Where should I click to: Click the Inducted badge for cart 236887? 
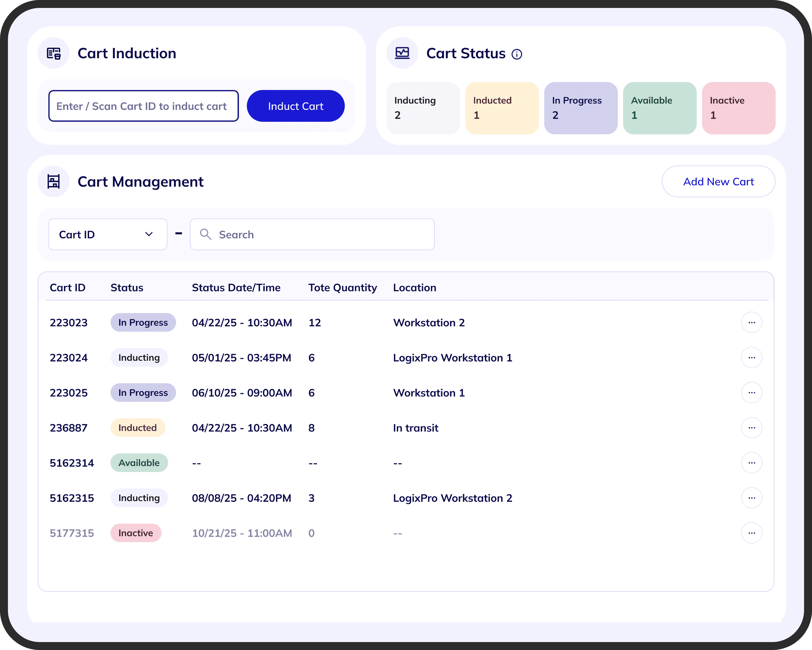[x=137, y=427]
